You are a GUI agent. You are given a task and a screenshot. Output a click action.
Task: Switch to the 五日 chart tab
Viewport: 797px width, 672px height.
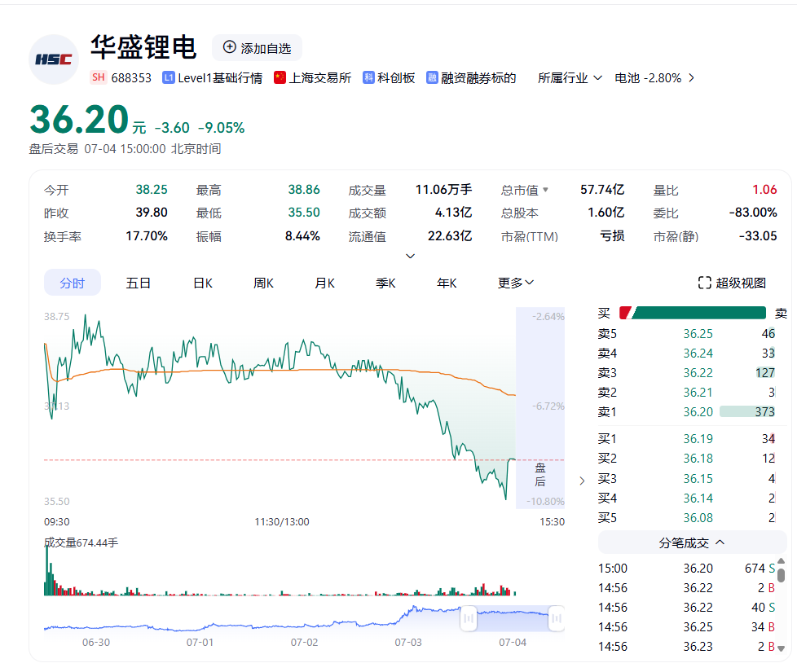[x=139, y=283]
